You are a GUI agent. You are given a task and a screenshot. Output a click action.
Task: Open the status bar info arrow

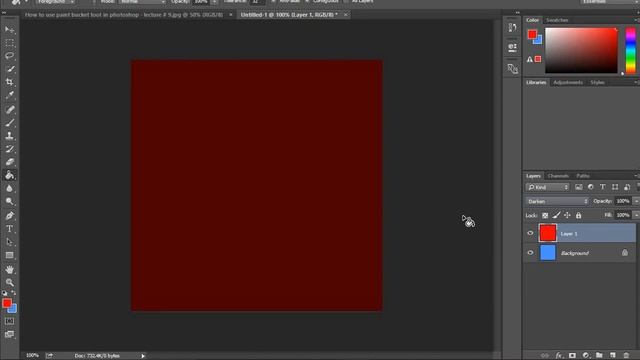point(143,356)
